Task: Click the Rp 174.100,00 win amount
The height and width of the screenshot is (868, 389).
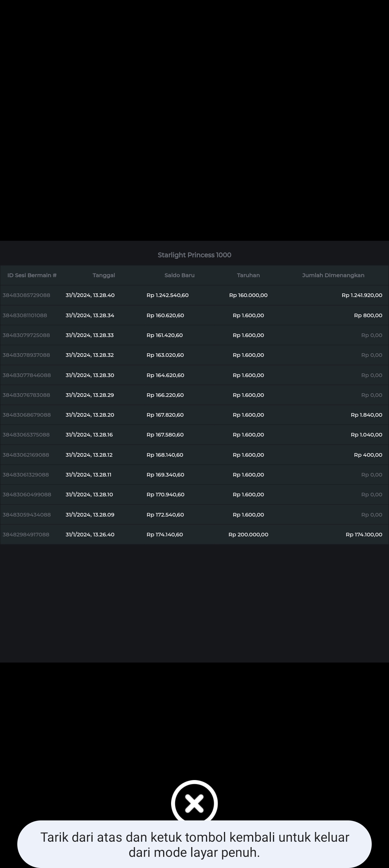Action: pyautogui.click(x=364, y=535)
